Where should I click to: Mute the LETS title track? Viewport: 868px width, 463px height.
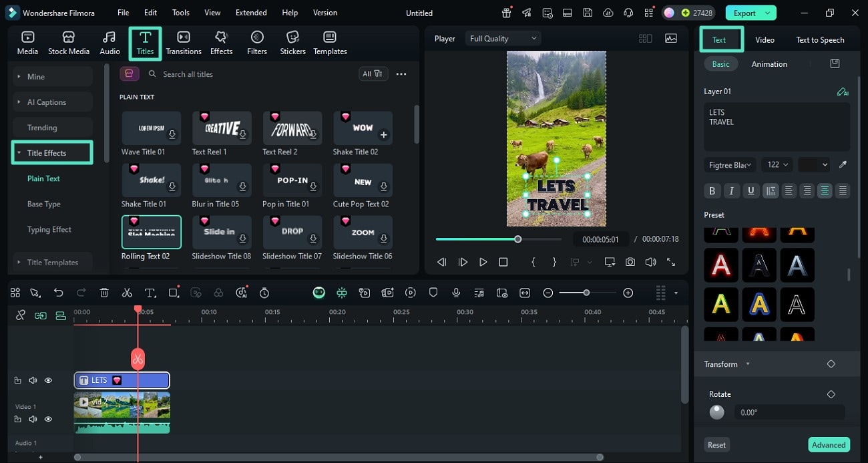[x=33, y=380]
